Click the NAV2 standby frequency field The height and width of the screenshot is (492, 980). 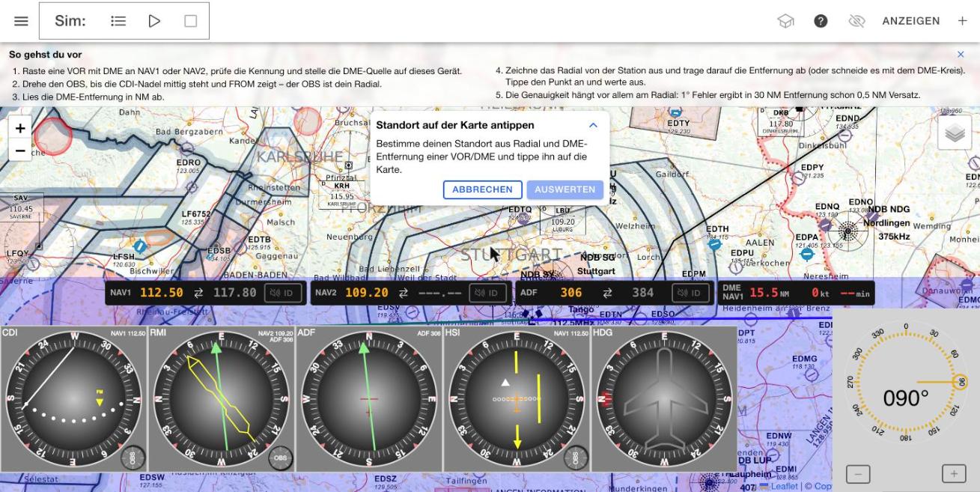439,293
